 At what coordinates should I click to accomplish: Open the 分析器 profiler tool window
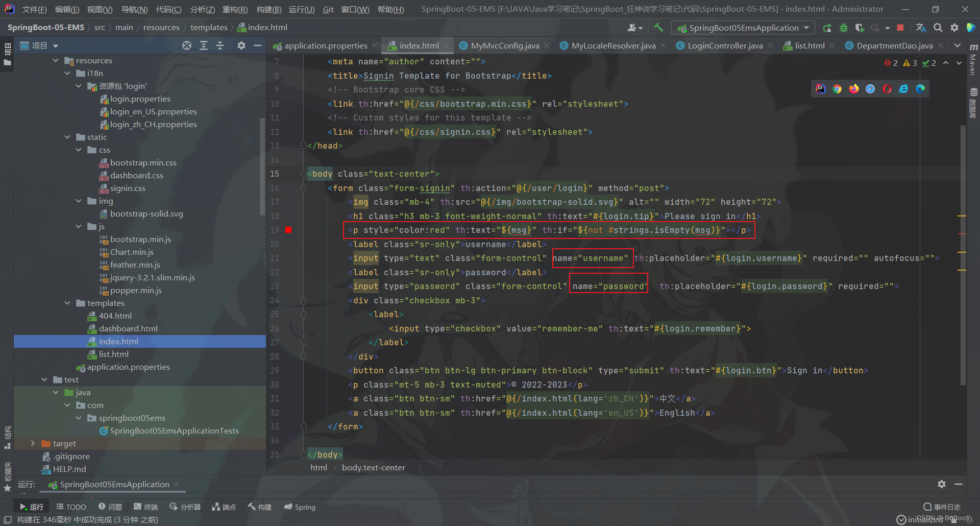(185, 507)
